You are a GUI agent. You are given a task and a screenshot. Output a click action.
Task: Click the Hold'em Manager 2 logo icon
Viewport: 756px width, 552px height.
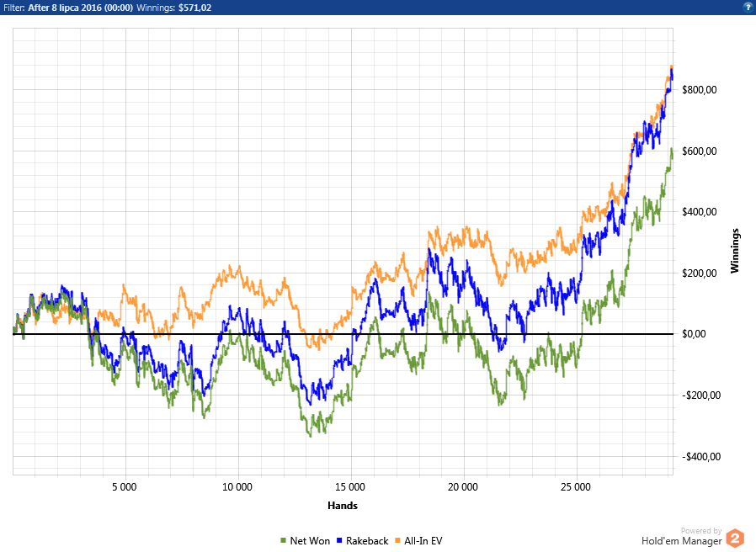(x=735, y=539)
